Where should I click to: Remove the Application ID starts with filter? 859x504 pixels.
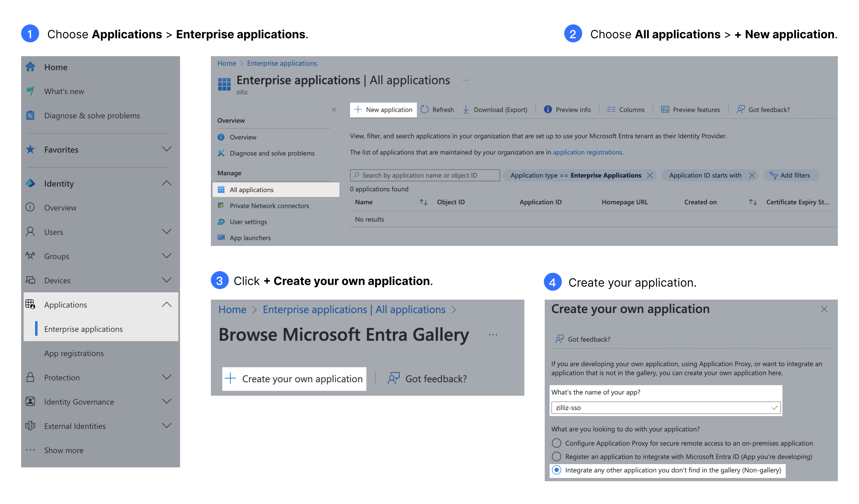pyautogui.click(x=752, y=176)
